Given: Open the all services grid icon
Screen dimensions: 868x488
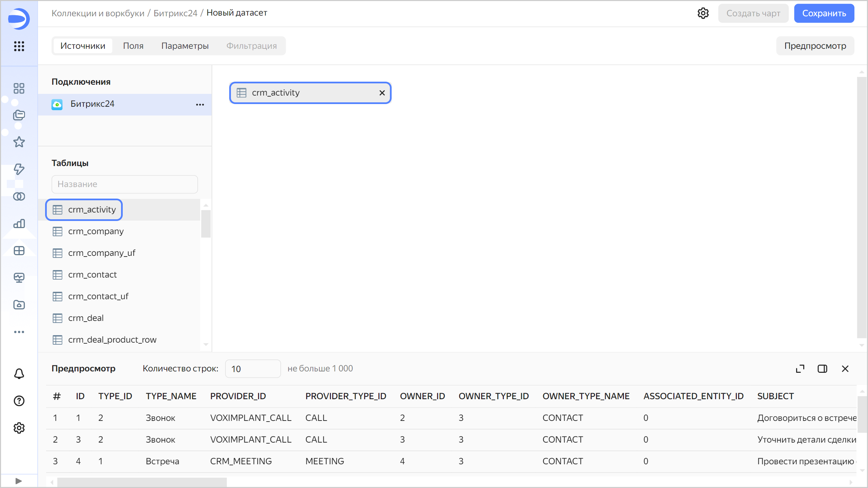Looking at the screenshot, I should (19, 46).
